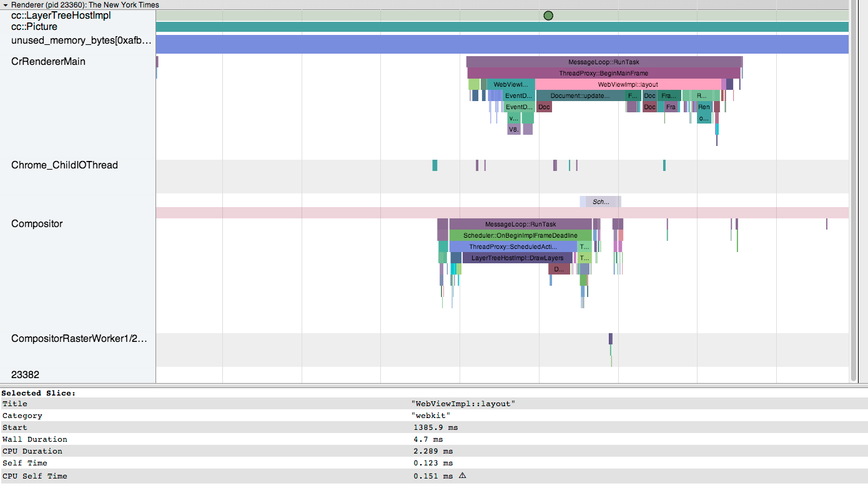Image resolution: width=868 pixels, height=501 pixels.
Task: Select the CrRendererMain thread label
Action: click(x=48, y=62)
